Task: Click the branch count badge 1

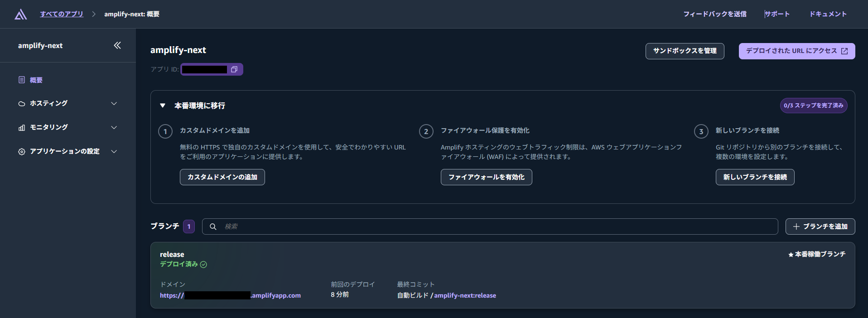Action: pyautogui.click(x=189, y=226)
